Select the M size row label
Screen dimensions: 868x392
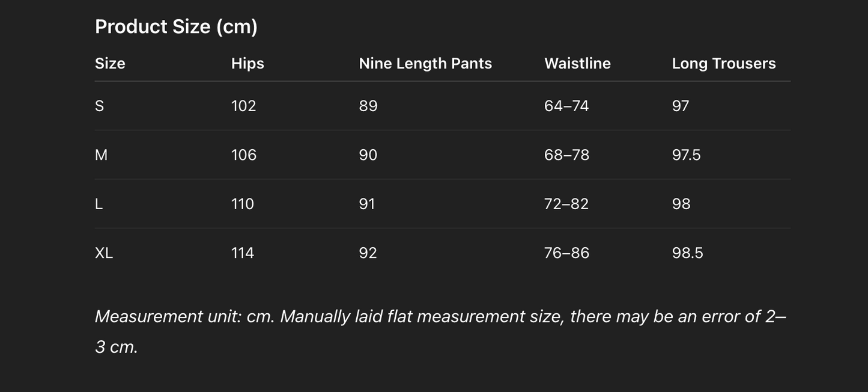pos(101,155)
